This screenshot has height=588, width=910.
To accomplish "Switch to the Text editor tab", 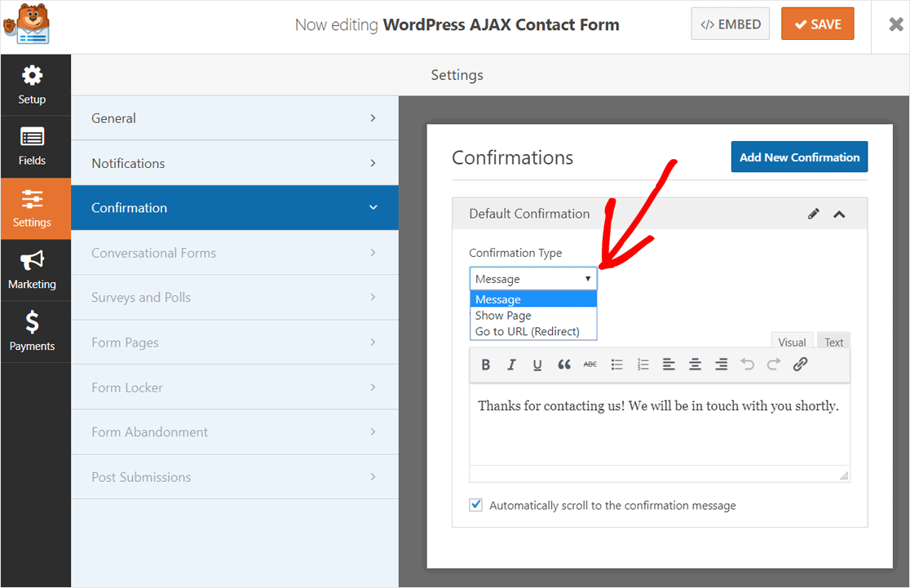I will (x=833, y=341).
